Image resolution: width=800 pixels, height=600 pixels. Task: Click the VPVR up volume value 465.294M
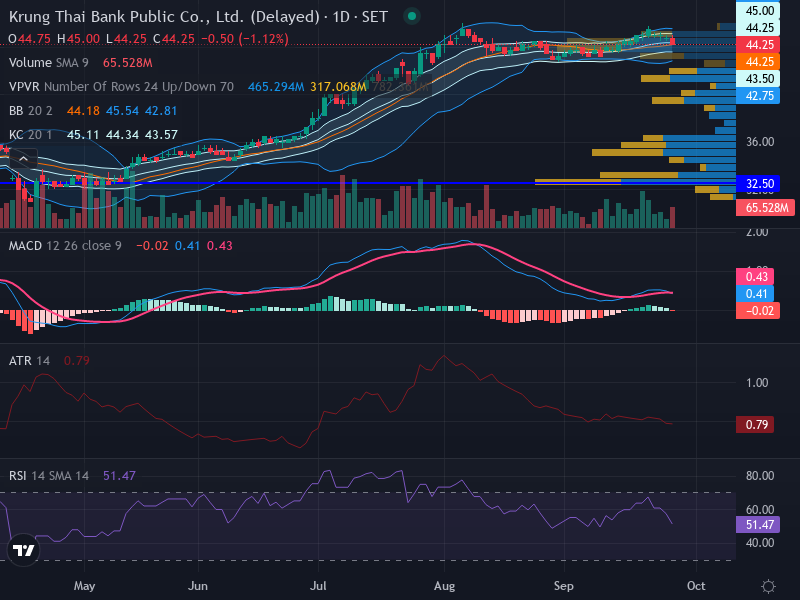(276, 87)
